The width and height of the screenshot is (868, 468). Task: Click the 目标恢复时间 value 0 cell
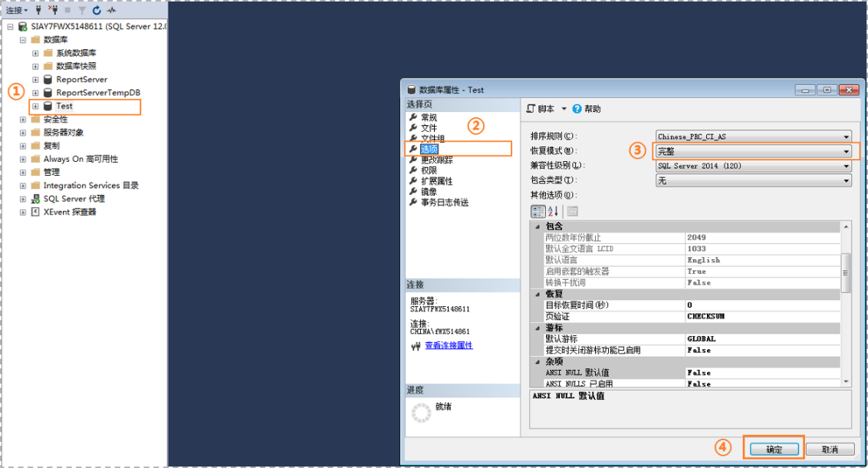763,305
